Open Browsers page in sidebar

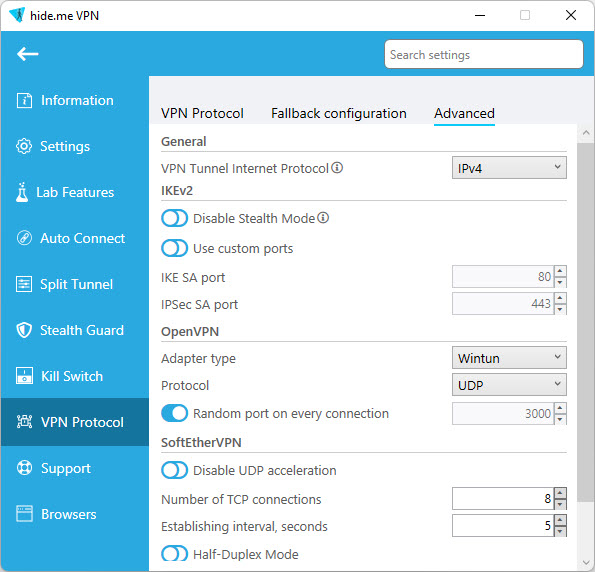[x=75, y=514]
